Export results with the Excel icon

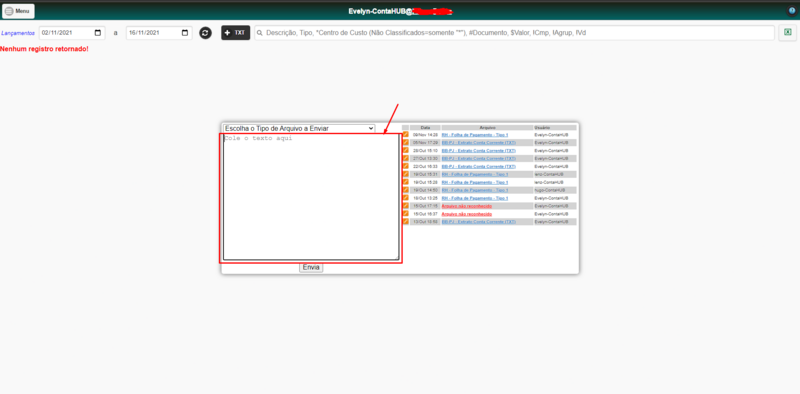point(787,32)
